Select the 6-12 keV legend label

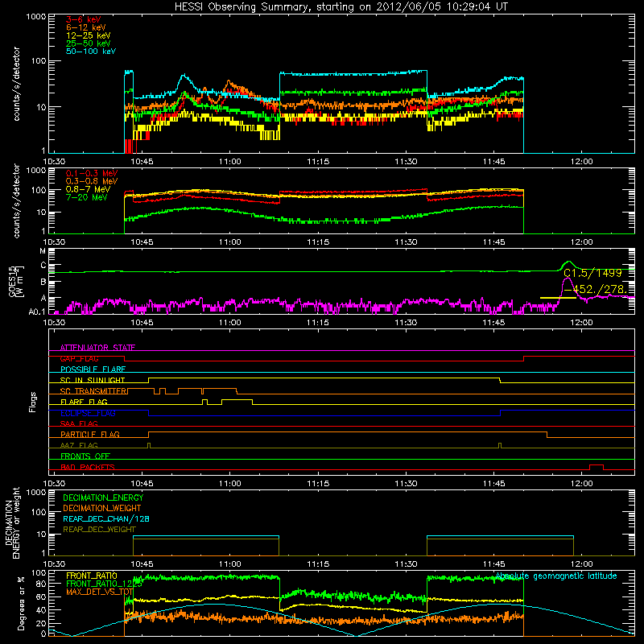[86, 27]
